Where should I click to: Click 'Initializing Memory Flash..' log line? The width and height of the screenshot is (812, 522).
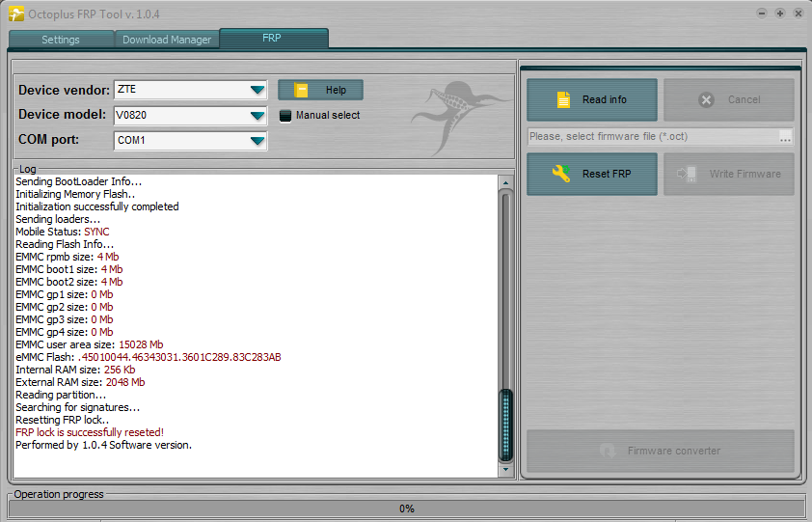coord(75,194)
